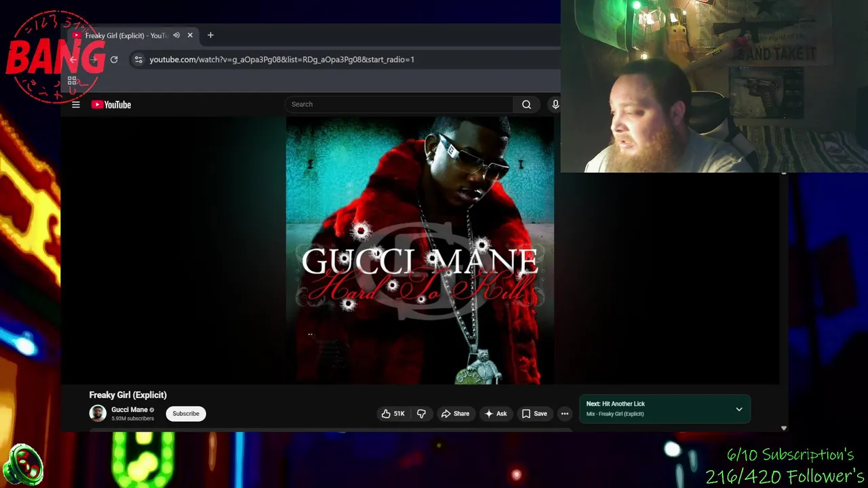The height and width of the screenshot is (488, 868).
Task: Dislike the Freaky Girl video
Action: pyautogui.click(x=421, y=413)
